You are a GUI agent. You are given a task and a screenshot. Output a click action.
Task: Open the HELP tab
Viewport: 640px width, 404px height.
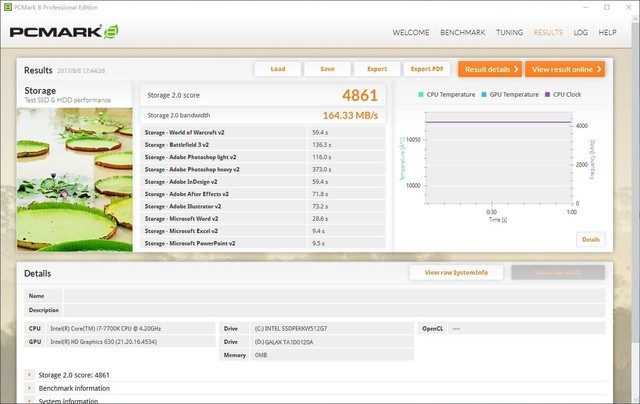tap(607, 32)
